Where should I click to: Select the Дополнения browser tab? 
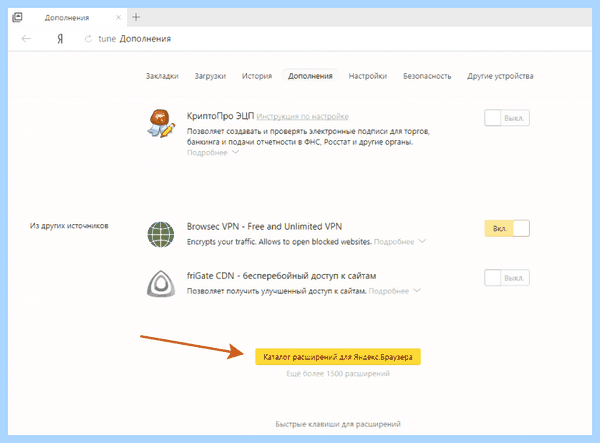67,18
